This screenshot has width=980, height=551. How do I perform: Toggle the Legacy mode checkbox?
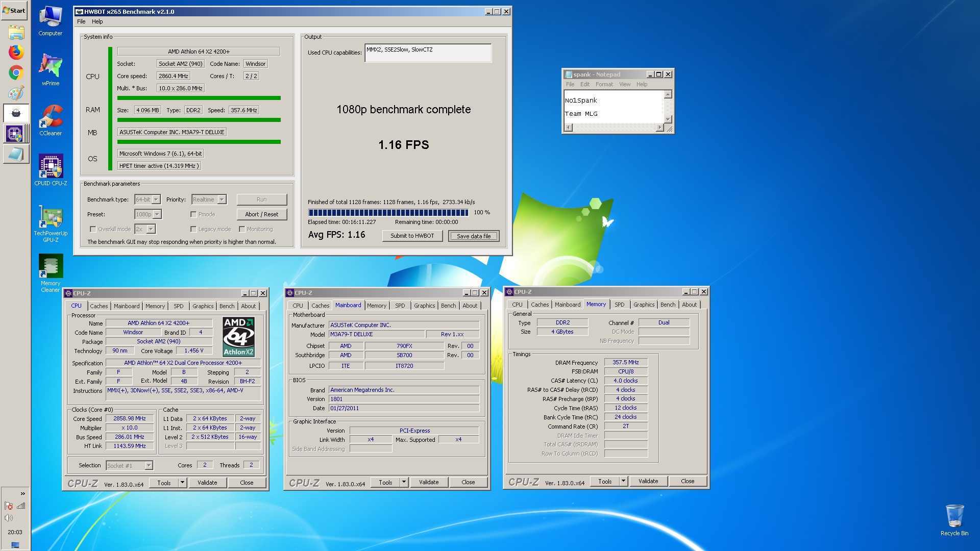pyautogui.click(x=193, y=229)
